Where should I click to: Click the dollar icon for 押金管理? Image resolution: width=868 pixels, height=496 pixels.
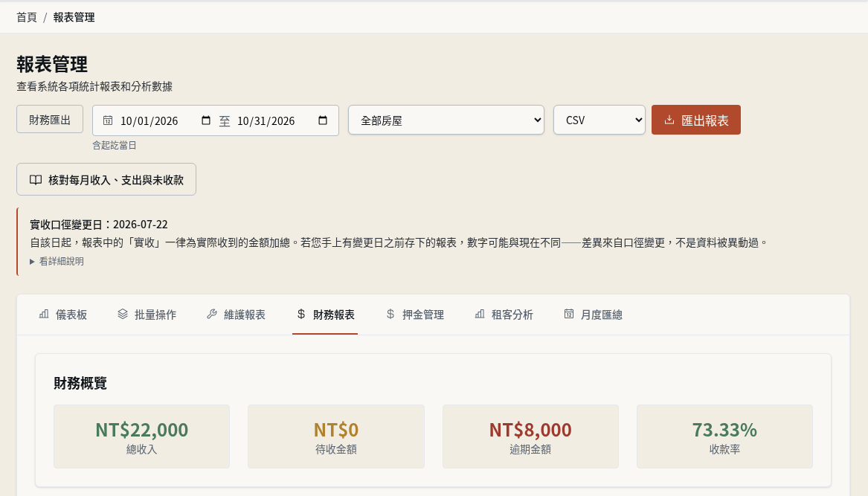pos(390,315)
